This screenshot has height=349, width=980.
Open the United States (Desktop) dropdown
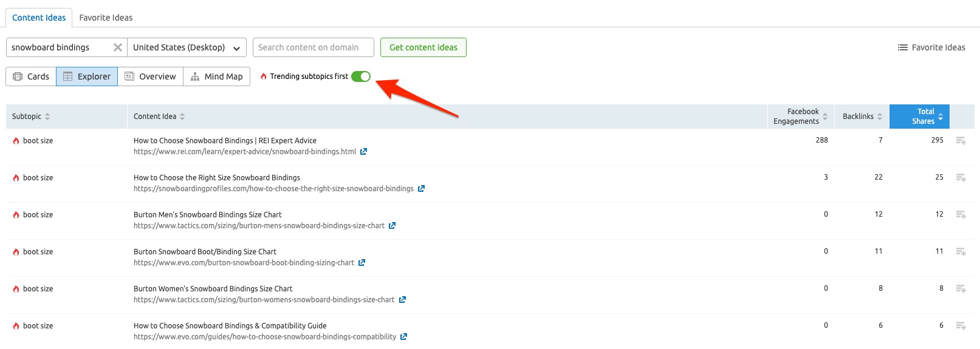[187, 47]
